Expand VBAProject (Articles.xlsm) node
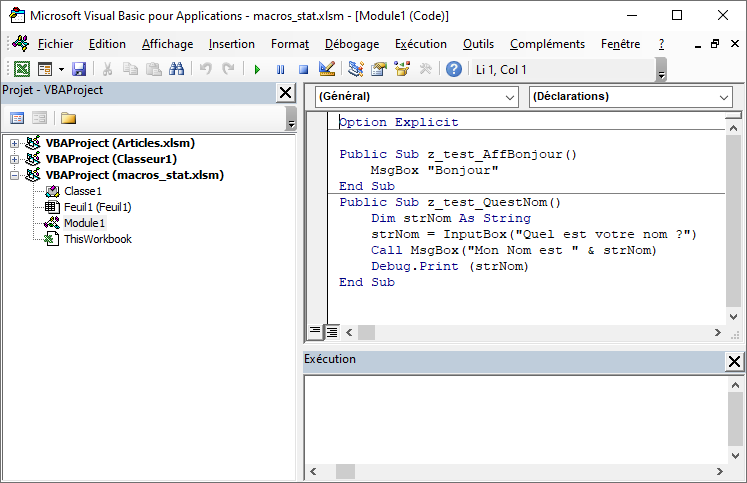747x483 pixels. point(14,143)
